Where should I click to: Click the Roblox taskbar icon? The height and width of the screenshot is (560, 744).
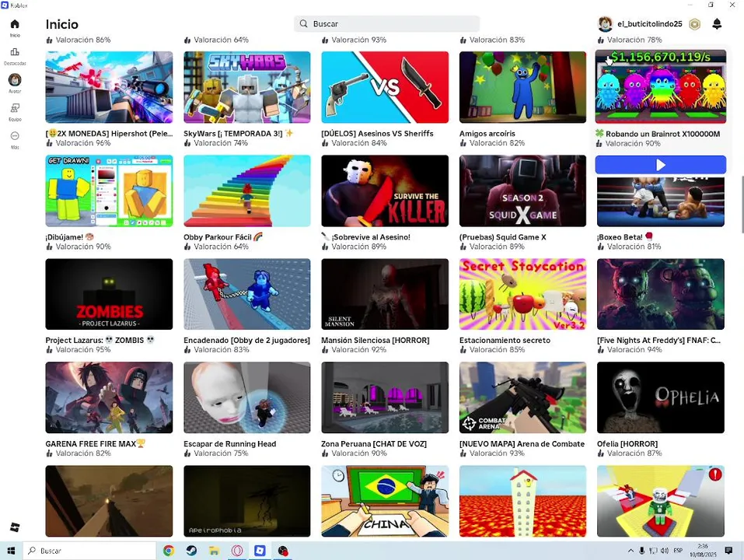260,551
